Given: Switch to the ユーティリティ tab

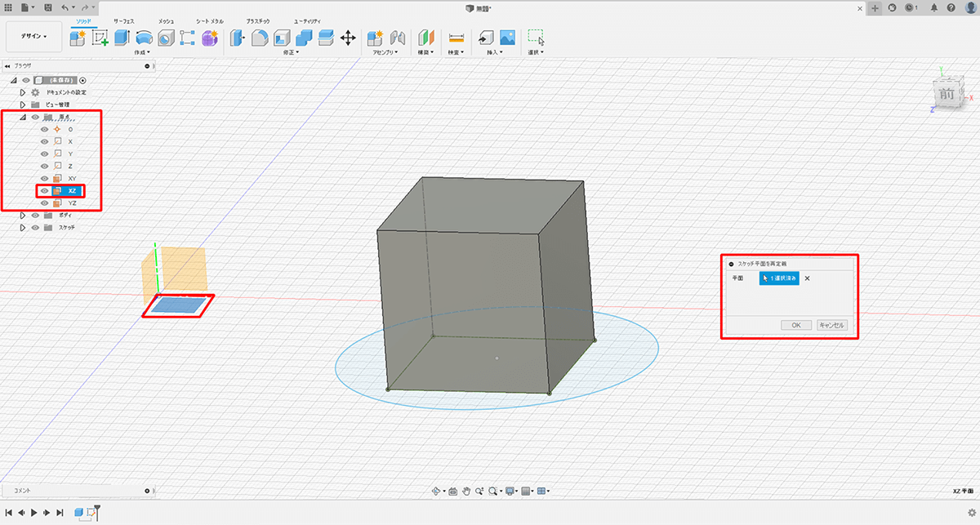Looking at the screenshot, I should [x=307, y=20].
